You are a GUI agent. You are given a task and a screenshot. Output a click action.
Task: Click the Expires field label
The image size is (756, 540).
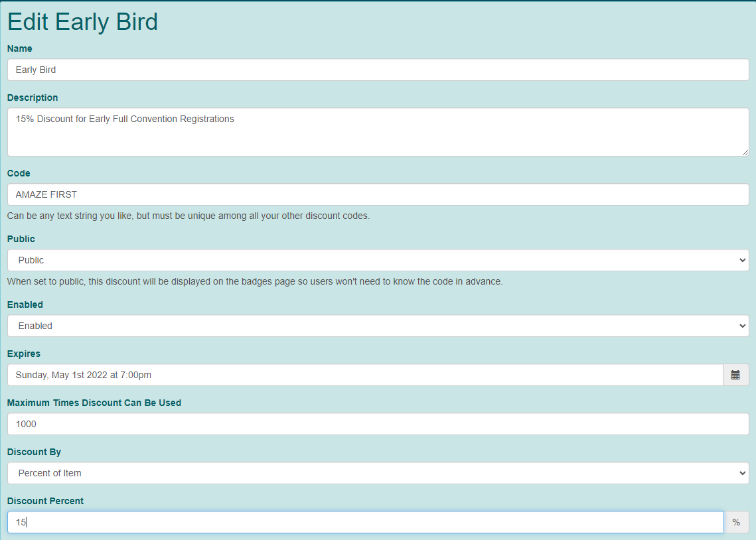[x=24, y=354]
